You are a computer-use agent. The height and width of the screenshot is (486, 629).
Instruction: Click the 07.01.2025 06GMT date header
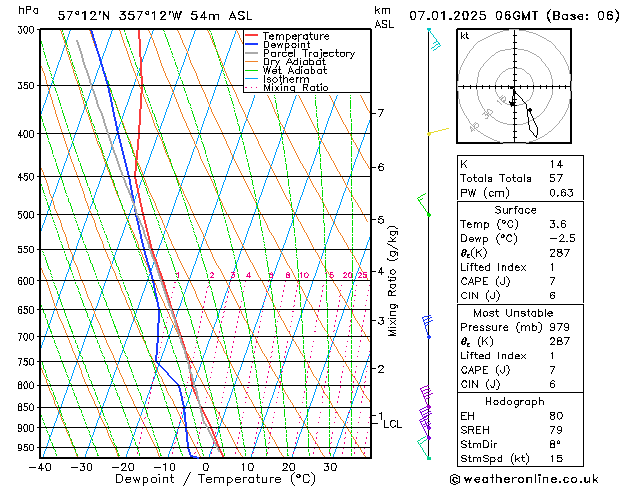click(473, 16)
